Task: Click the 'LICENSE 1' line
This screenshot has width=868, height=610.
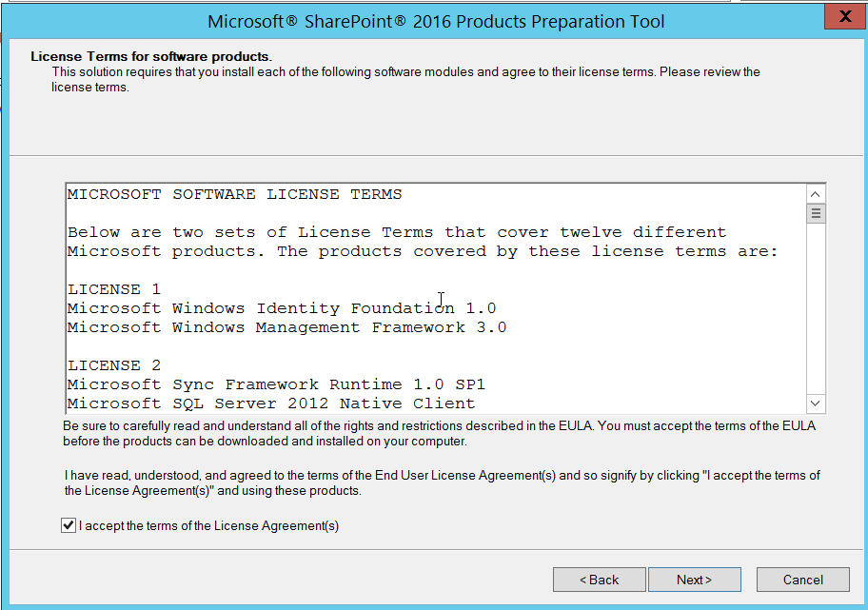Action: pyautogui.click(x=114, y=289)
